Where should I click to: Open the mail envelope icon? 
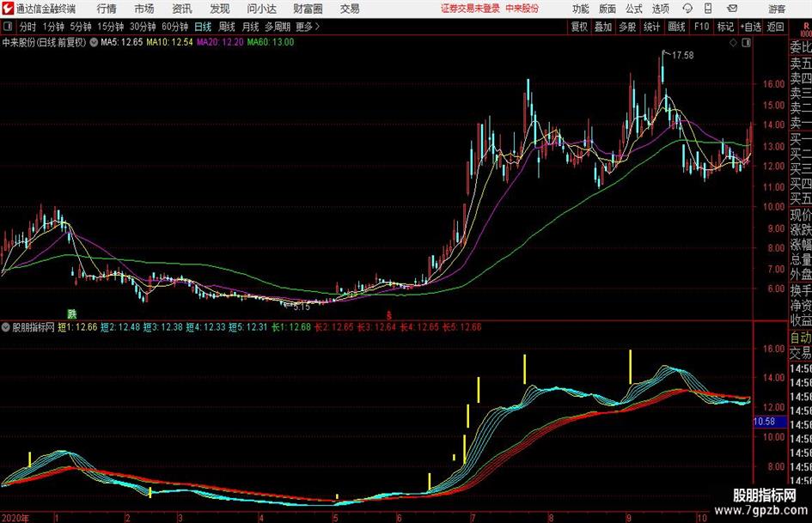point(732,9)
